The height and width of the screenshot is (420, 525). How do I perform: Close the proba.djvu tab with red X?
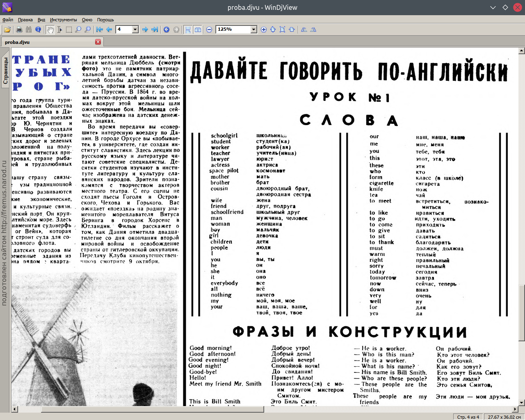coord(98,42)
